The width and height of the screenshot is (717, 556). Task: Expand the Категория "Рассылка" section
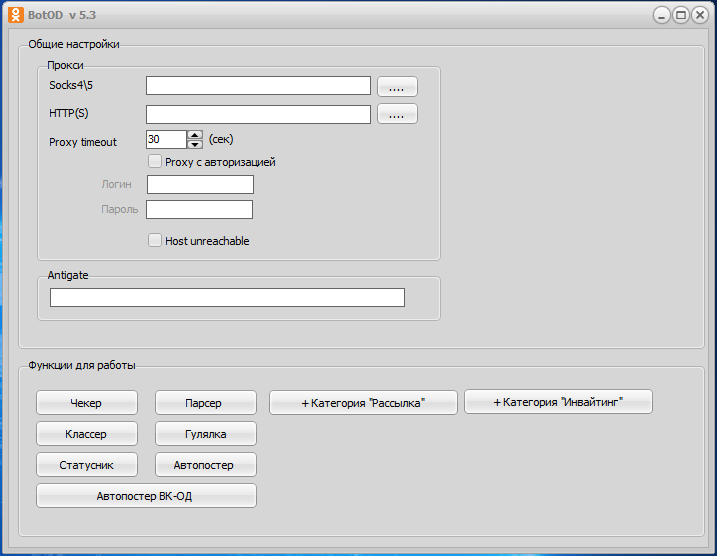tap(363, 403)
